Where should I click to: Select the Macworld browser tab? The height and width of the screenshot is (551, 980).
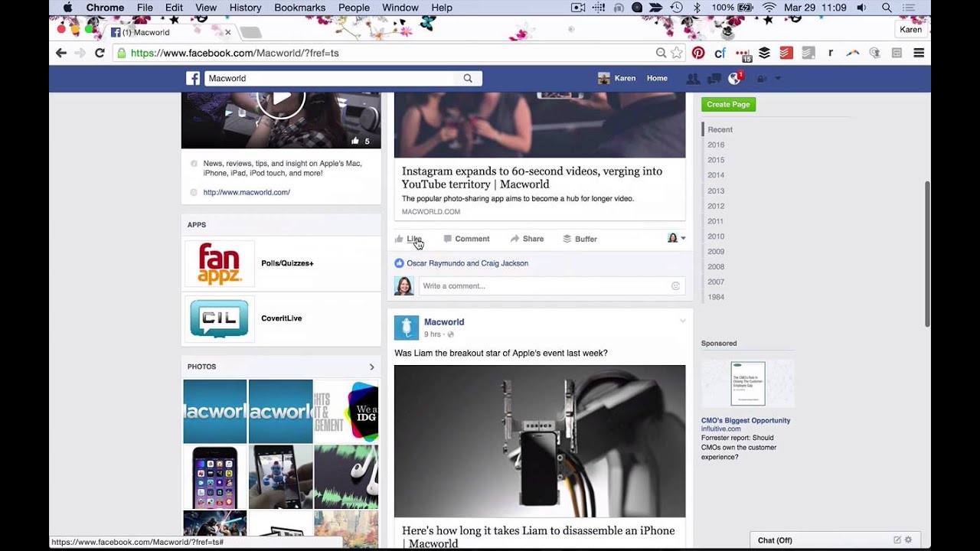(x=170, y=32)
